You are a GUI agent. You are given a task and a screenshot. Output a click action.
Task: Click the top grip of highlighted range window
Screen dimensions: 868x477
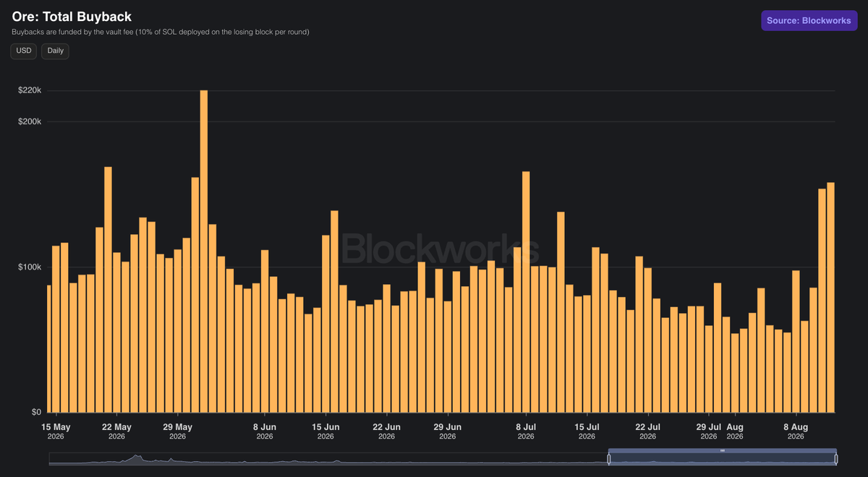(723, 450)
